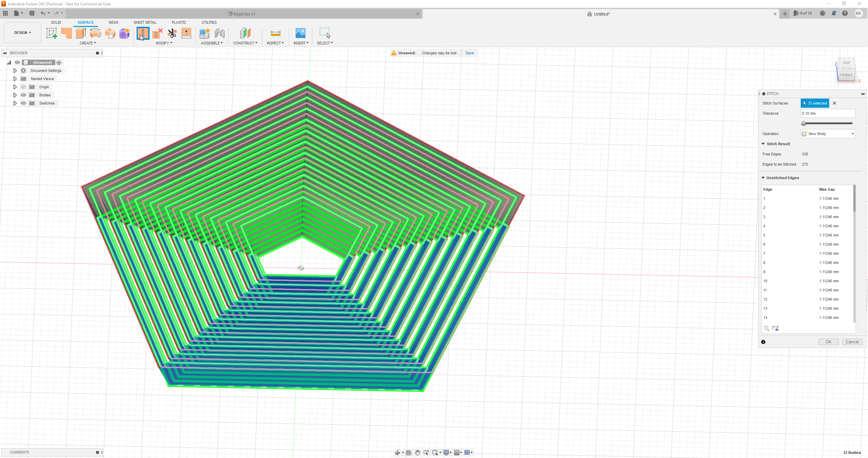The width and height of the screenshot is (868, 458).
Task: Activate the Unstitch tool
Action: tap(157, 33)
